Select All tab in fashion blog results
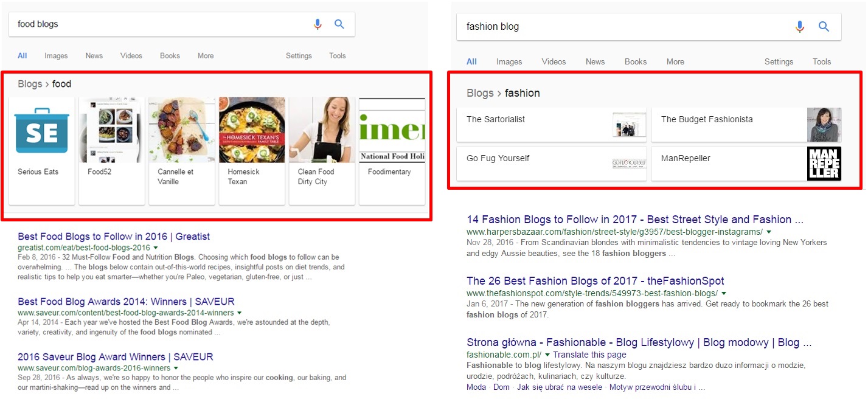This screenshot has width=868, height=402. tap(471, 61)
